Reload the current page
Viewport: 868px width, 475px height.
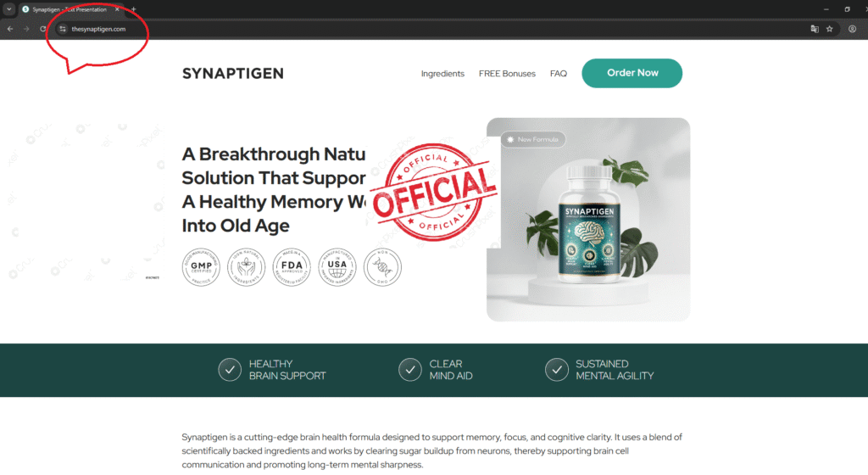click(42, 29)
